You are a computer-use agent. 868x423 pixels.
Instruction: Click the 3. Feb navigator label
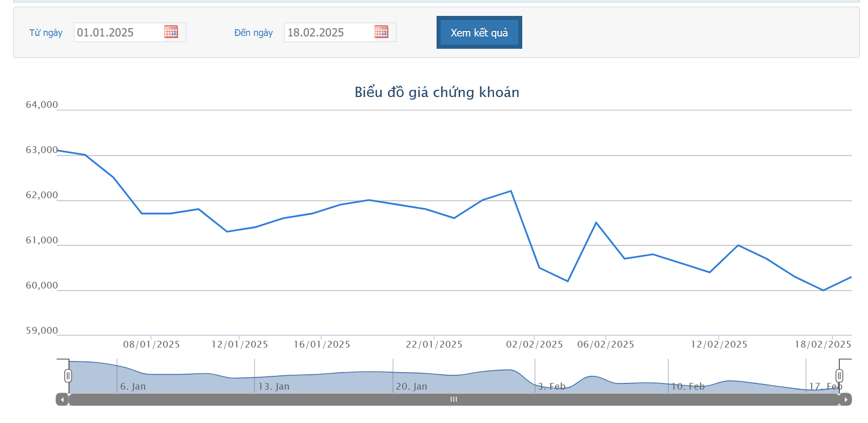[551, 387]
